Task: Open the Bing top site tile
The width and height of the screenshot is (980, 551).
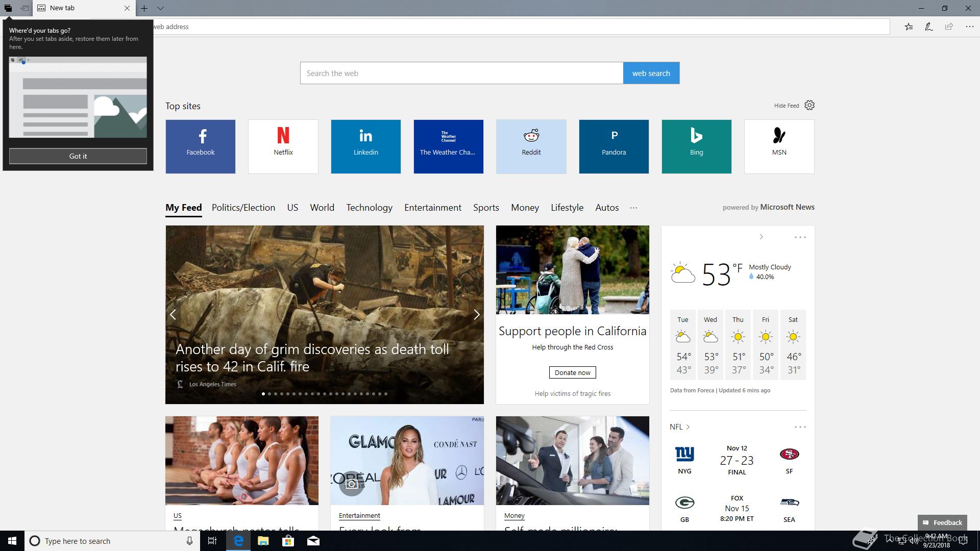Action: (x=697, y=146)
